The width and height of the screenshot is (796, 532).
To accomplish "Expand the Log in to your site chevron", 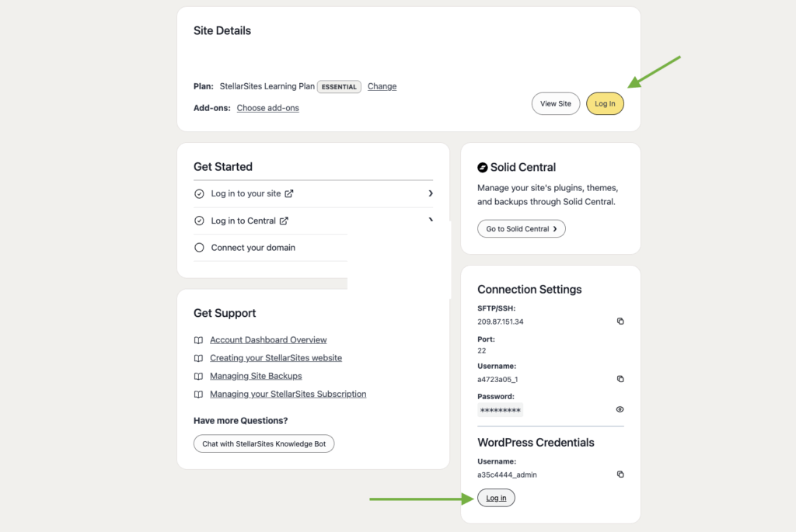I will (x=431, y=193).
